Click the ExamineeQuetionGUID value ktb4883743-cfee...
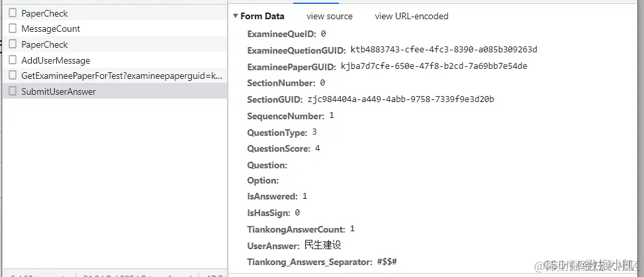The image size is (644, 277). click(x=443, y=50)
